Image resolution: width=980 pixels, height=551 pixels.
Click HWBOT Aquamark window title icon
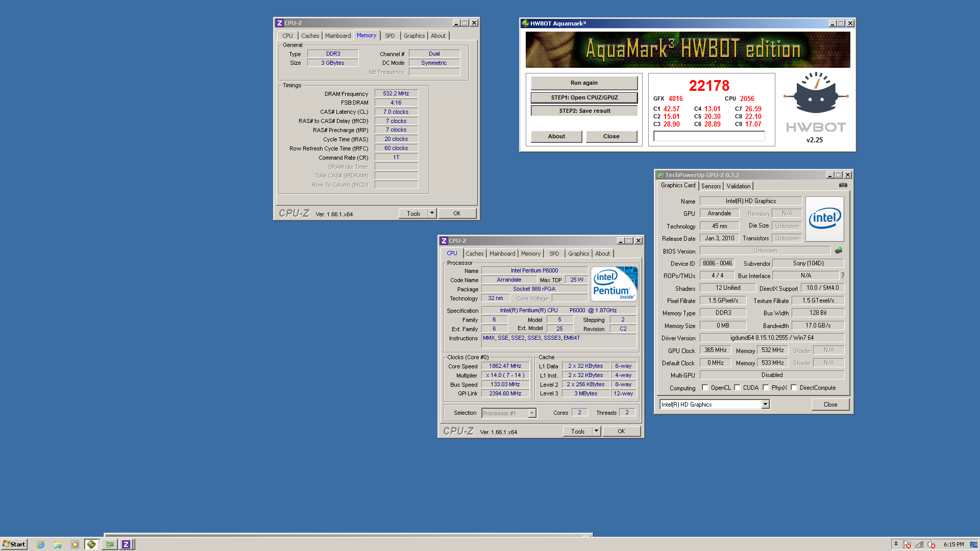pos(525,23)
